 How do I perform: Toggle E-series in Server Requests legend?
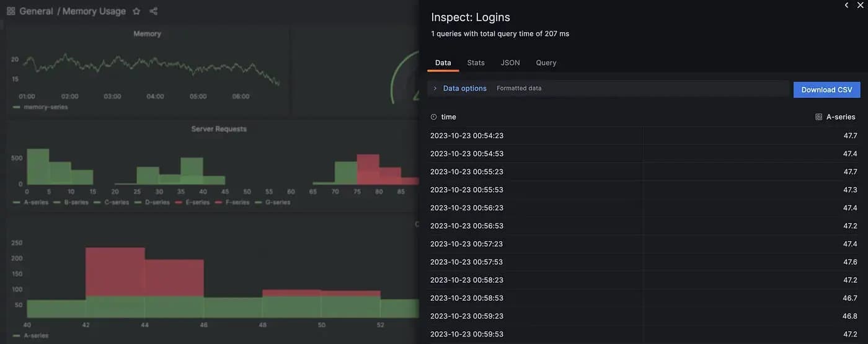192,202
